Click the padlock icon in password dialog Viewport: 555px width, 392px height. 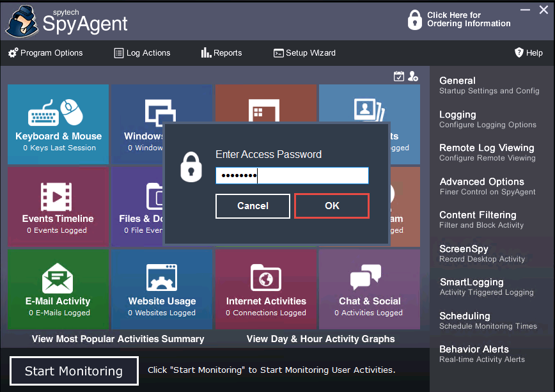click(x=191, y=167)
